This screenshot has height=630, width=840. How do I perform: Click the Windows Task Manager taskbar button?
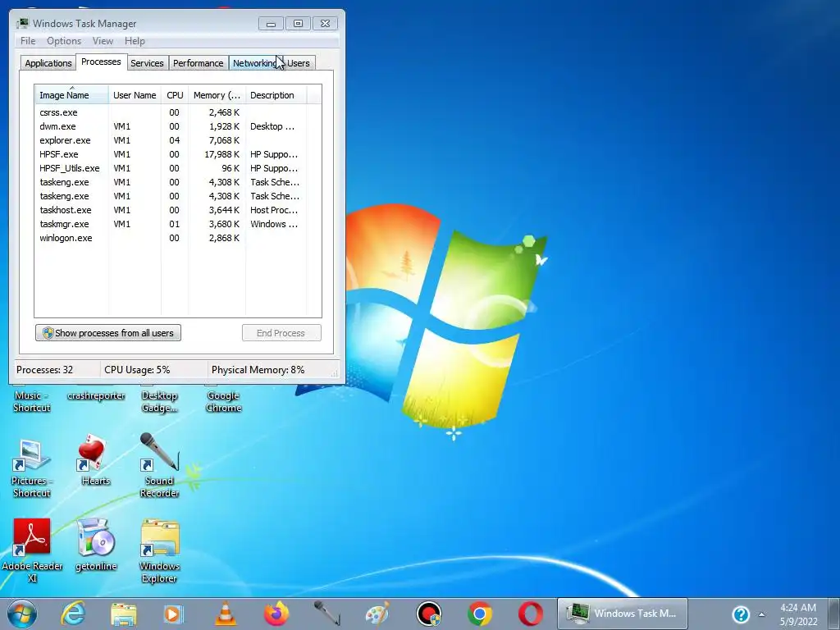pos(623,614)
